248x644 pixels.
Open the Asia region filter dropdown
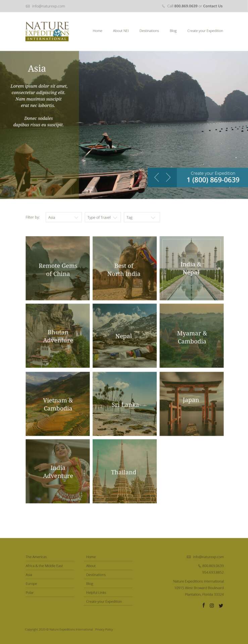coord(63,217)
